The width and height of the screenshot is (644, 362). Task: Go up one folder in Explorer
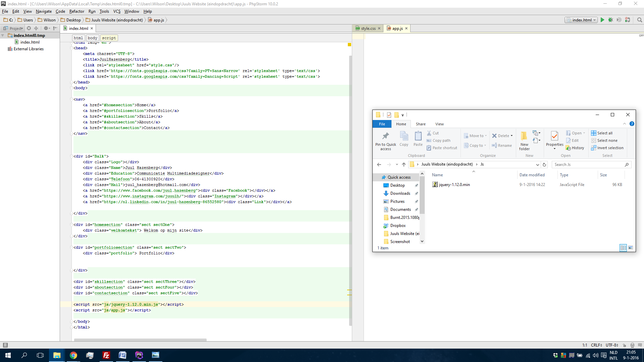pos(404,165)
